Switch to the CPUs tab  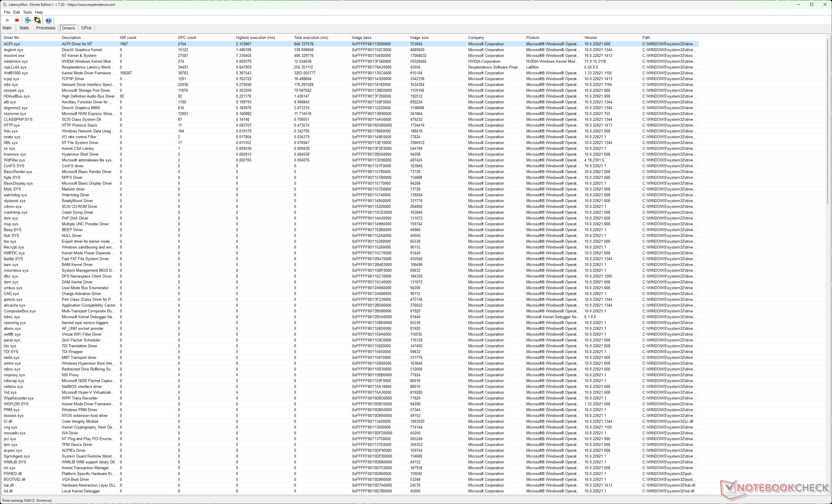coord(86,28)
